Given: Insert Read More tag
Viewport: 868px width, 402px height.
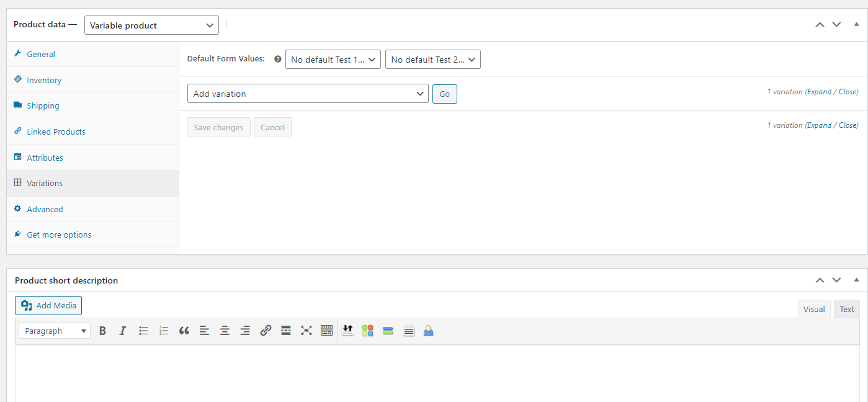Looking at the screenshot, I should [x=286, y=331].
